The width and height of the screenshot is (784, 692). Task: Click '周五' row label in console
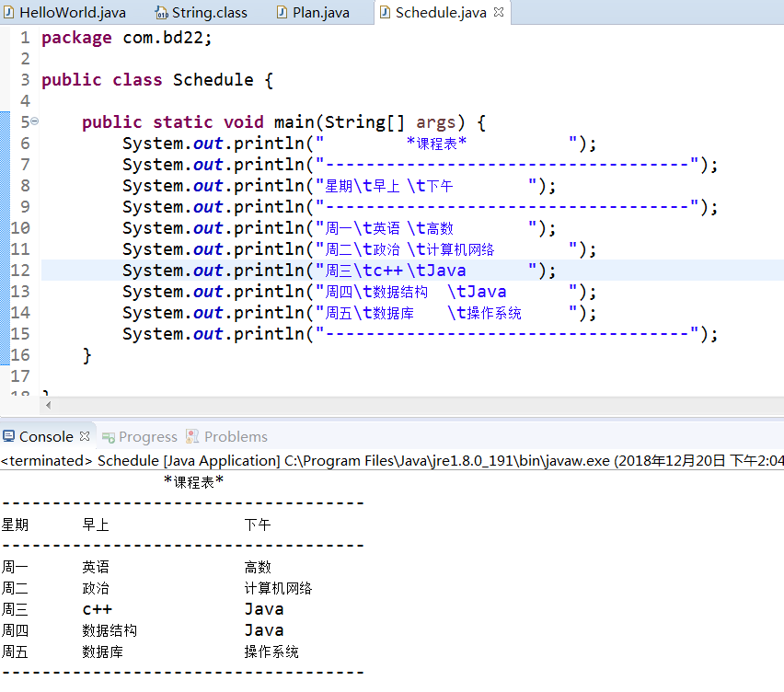(x=15, y=652)
